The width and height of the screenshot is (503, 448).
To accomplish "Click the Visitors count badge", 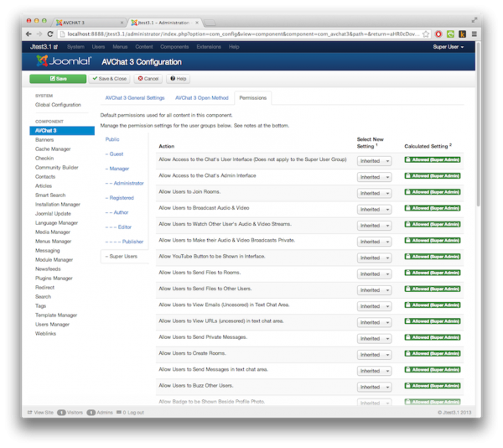I will (61, 413).
